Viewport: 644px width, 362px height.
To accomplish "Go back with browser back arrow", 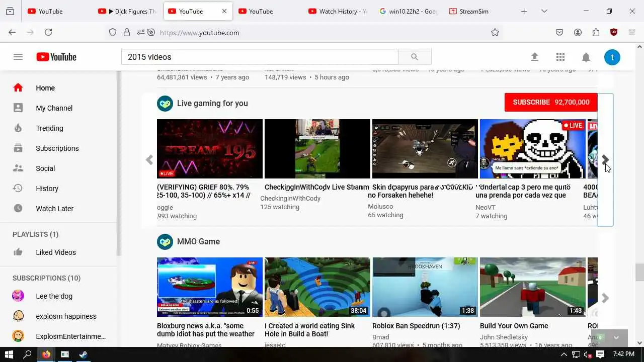I will coord(12,32).
